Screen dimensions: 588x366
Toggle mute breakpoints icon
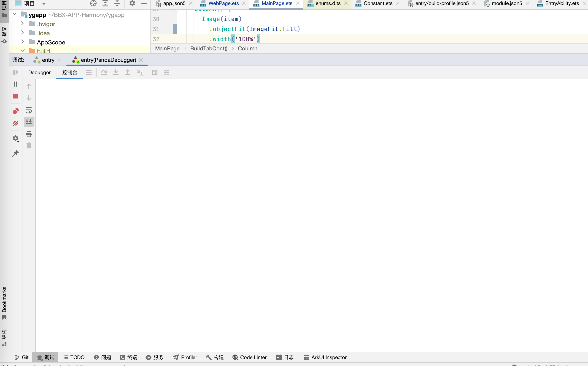16,123
